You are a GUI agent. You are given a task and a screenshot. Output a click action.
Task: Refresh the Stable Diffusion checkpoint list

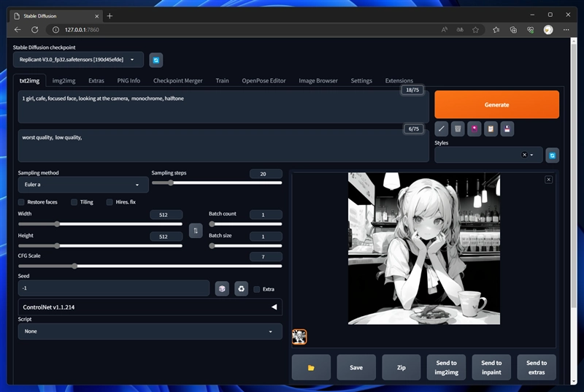[x=156, y=60]
